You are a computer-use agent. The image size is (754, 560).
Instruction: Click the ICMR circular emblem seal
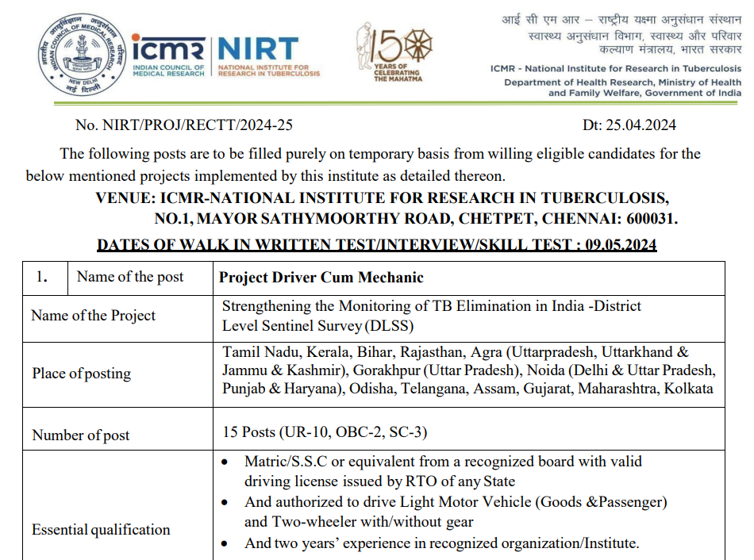(x=83, y=54)
